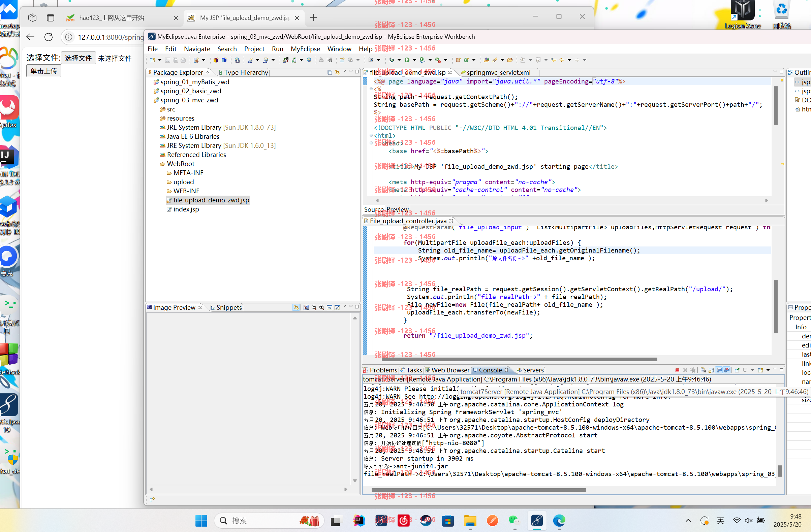Open the Debug button dropdown arrow
This screenshot has width=811, height=532.
(x=399, y=60)
